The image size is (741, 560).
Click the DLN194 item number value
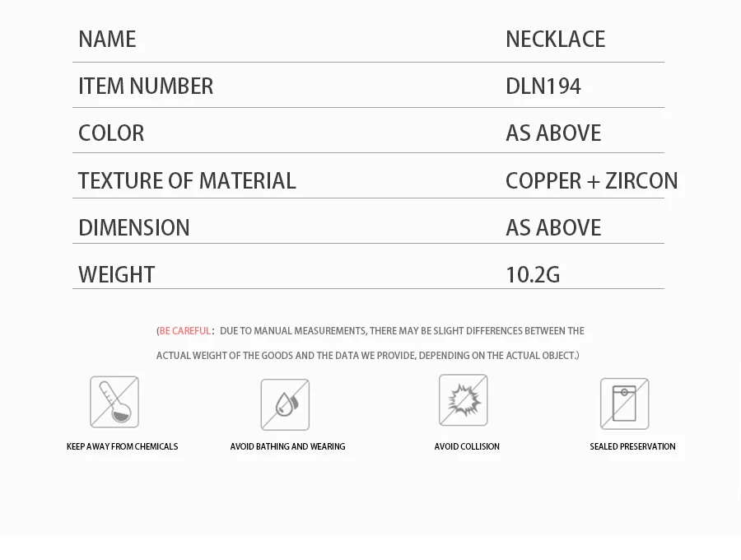click(543, 86)
